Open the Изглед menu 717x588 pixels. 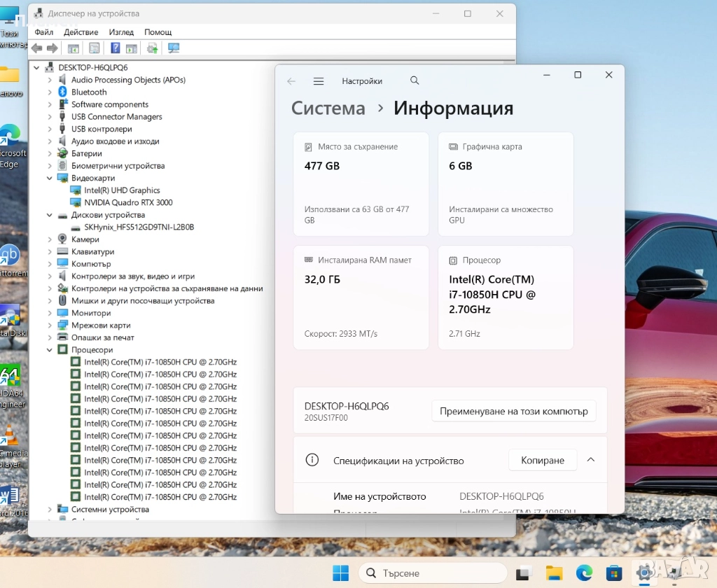click(121, 32)
